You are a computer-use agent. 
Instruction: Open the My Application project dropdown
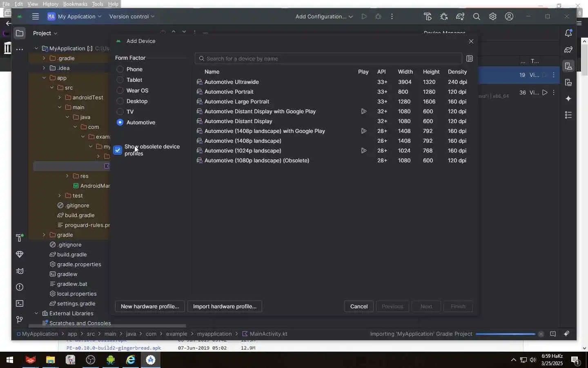click(x=75, y=17)
